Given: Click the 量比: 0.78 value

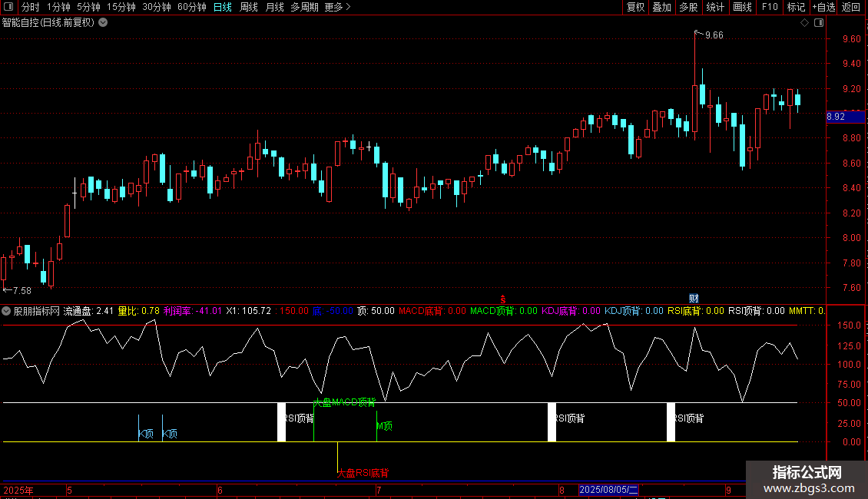Looking at the screenshot, I should 139,311.
